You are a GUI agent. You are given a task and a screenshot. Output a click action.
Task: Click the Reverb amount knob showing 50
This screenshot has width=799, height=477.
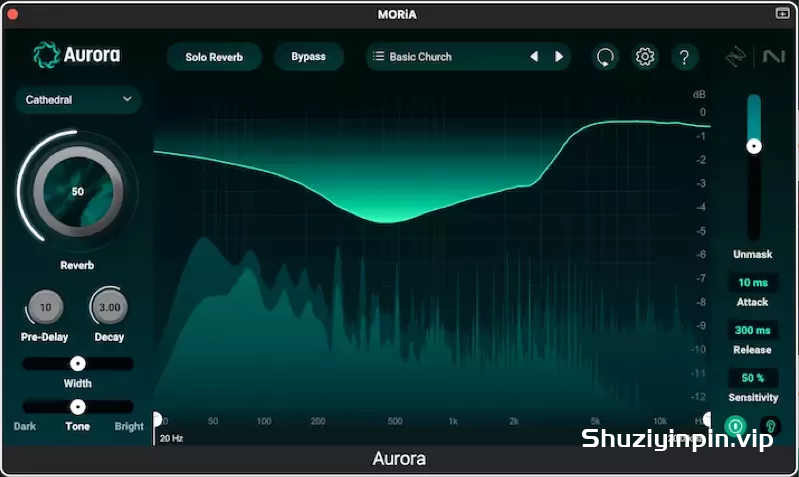coord(77,191)
